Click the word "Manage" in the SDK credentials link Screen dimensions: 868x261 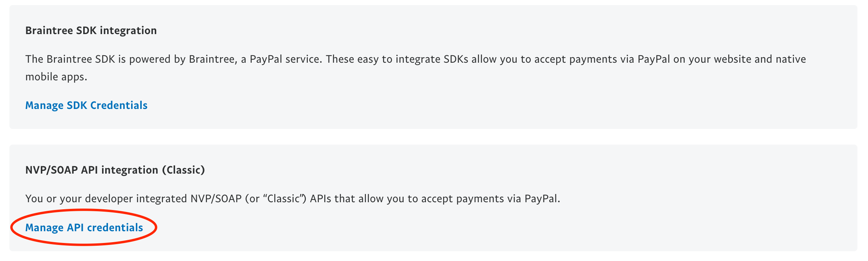click(x=44, y=105)
